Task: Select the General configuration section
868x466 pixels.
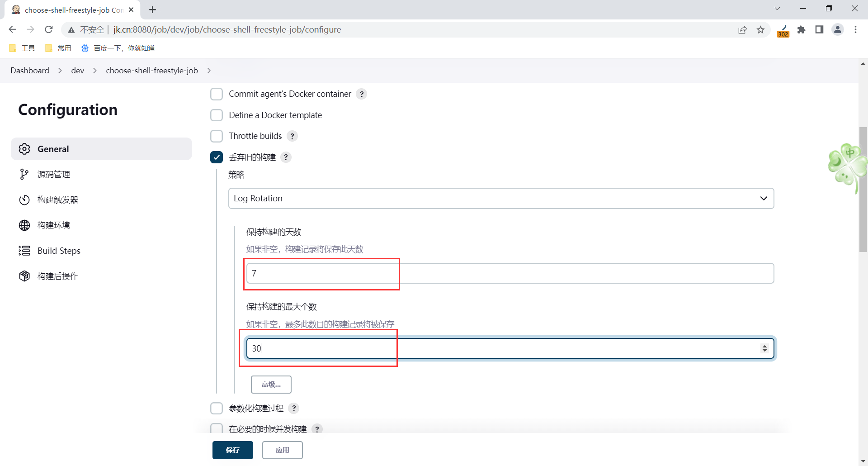Action: (101, 149)
